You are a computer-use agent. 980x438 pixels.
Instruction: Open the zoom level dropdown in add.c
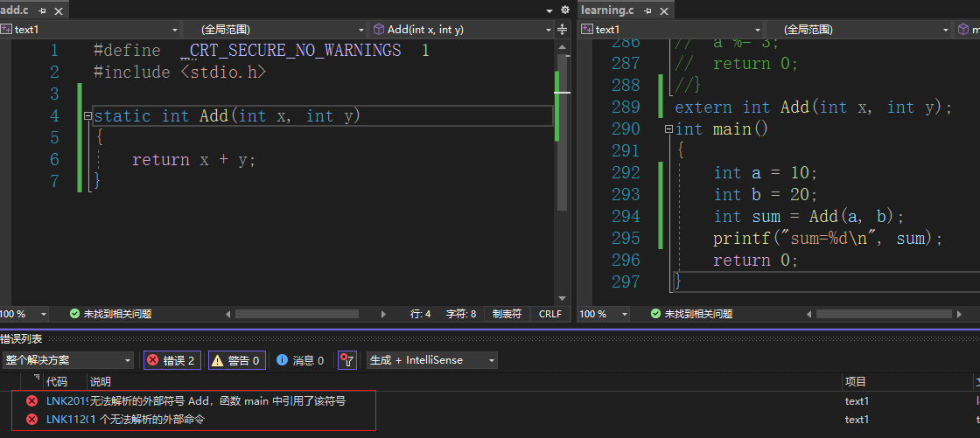44,314
